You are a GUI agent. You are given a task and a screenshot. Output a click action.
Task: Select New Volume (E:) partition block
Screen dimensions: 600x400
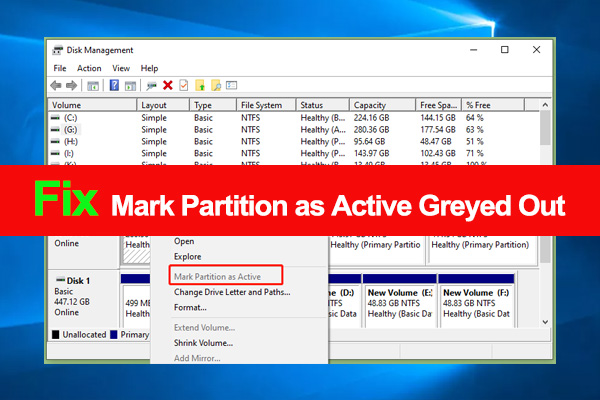tap(400, 301)
